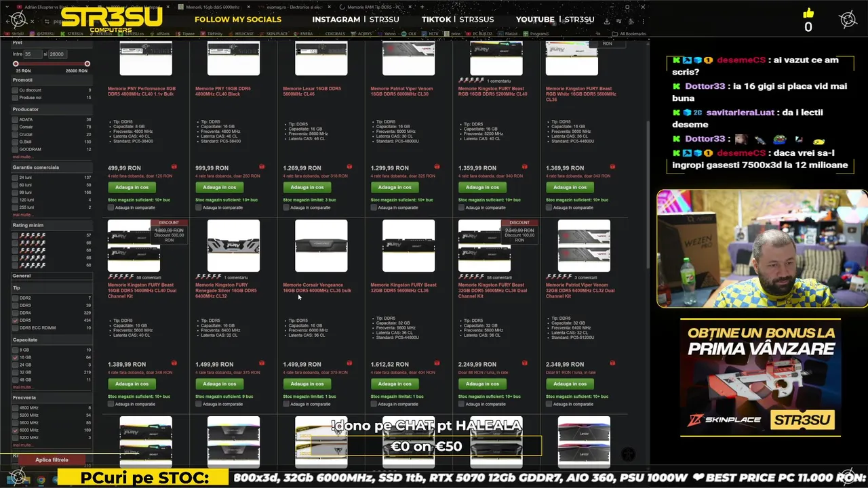
Task: Click the red gift icon beside 1.369,99 RON
Action: pyautogui.click(x=612, y=167)
